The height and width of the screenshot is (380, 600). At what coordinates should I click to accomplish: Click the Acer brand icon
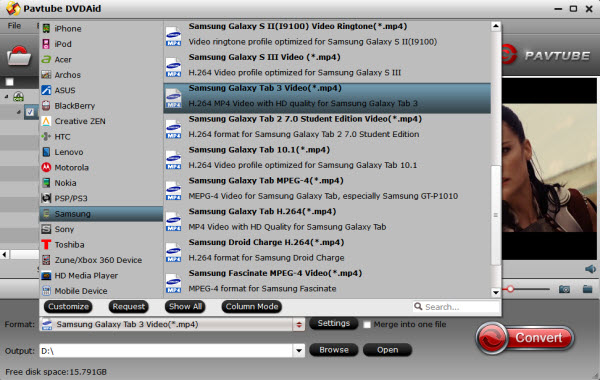[46, 59]
